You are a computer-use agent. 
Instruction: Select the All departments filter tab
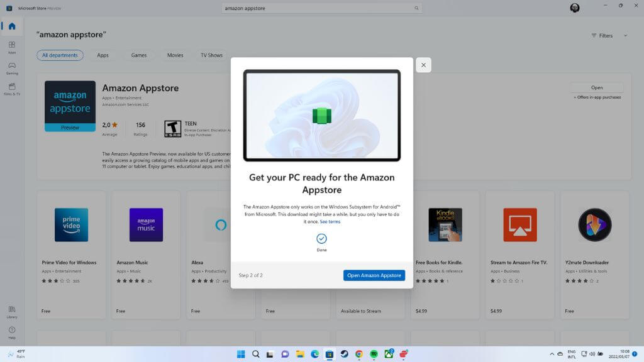pyautogui.click(x=60, y=55)
